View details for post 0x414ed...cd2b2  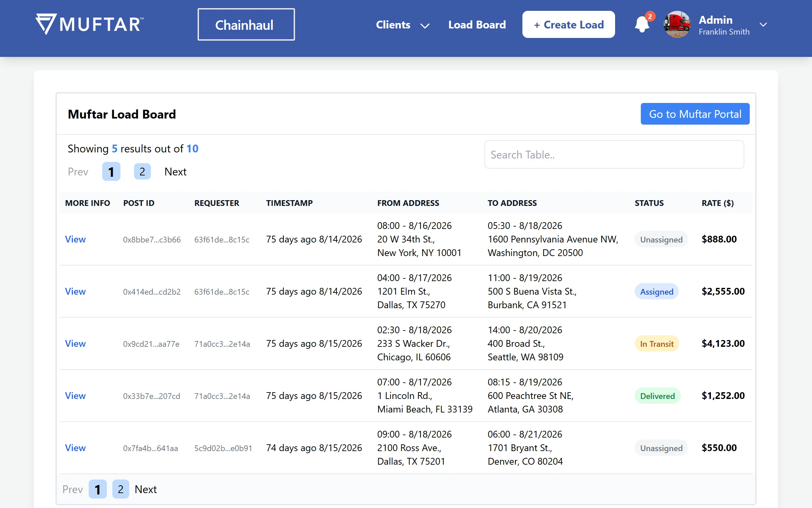coord(75,291)
